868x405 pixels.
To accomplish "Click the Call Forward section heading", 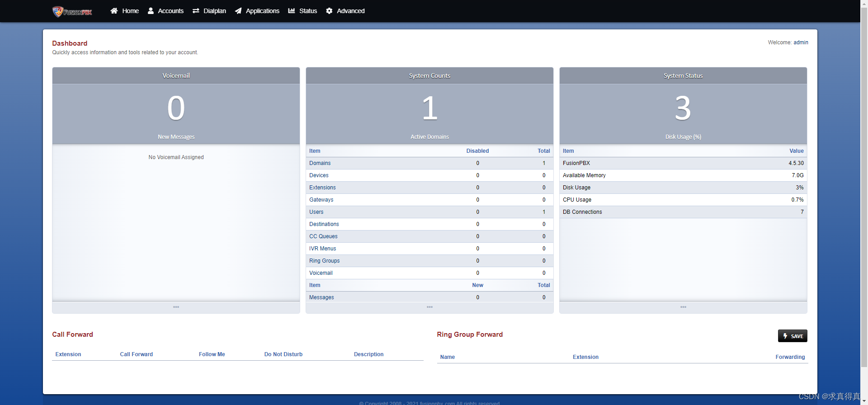I will tap(72, 334).
